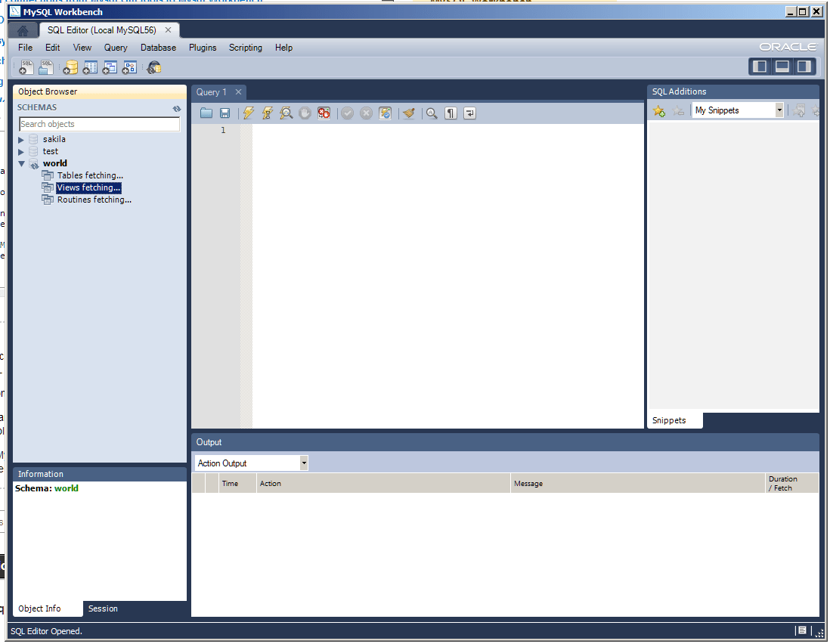Execute query with lightning bolt icon
The image size is (830, 644).
tap(248, 113)
